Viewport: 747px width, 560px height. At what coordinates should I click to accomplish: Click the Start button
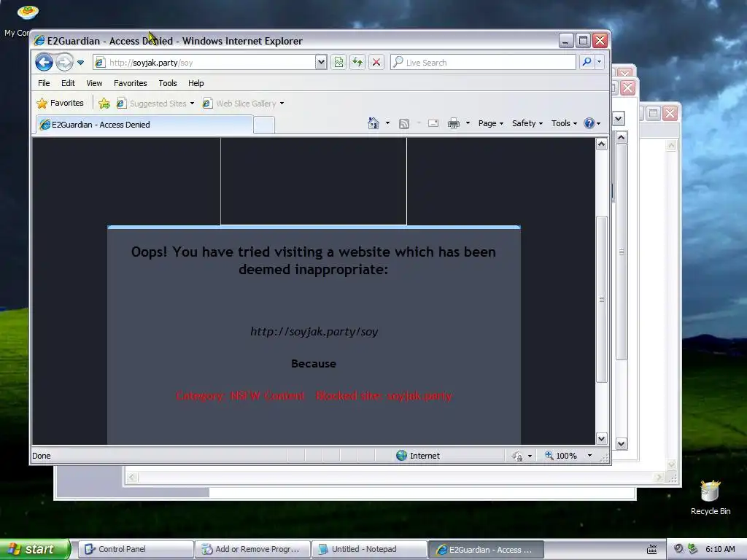(34, 549)
